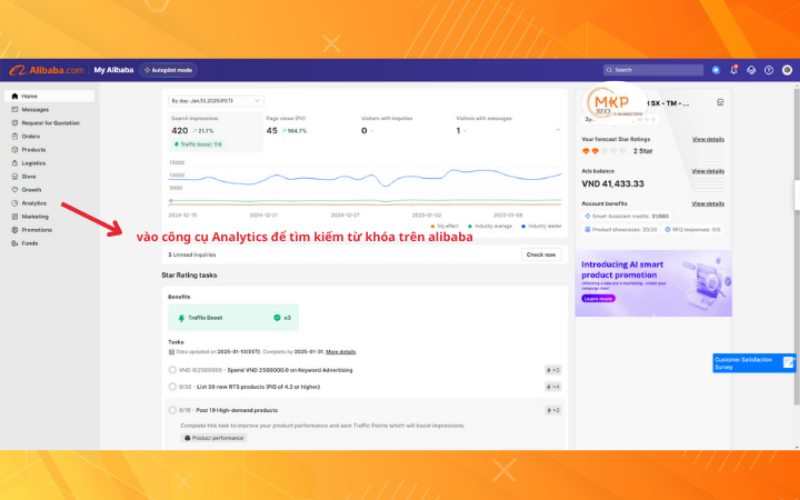Image resolution: width=800 pixels, height=500 pixels.
Task: Click the +4 badge on RTS products task
Action: (553, 387)
